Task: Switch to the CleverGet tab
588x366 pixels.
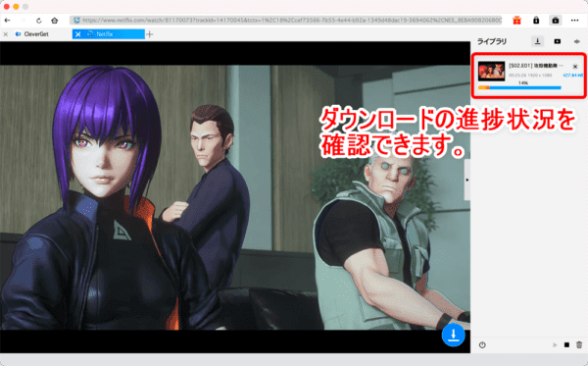Action: pos(36,34)
